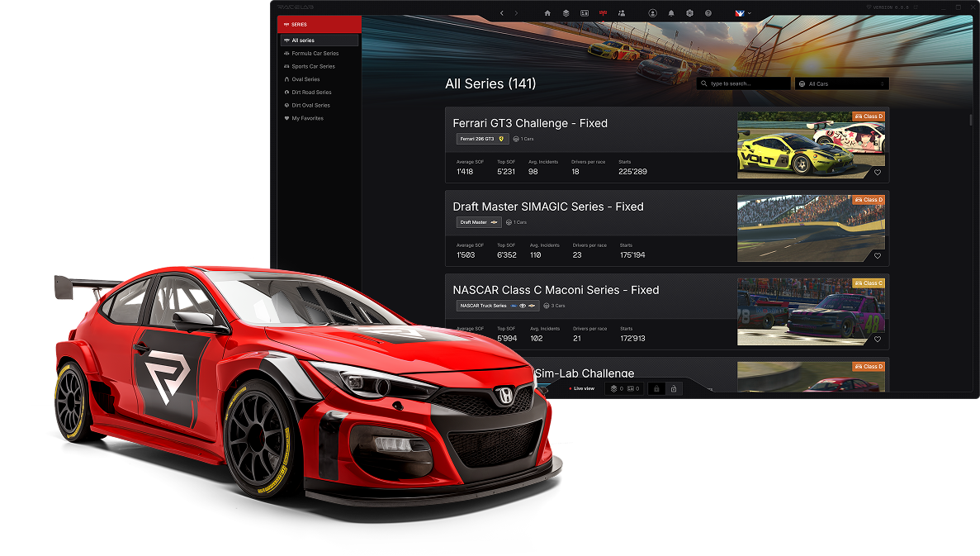Favorite Draft Master SIMAGIC Series with heart
The height and width of the screenshot is (556, 980).
878,256
